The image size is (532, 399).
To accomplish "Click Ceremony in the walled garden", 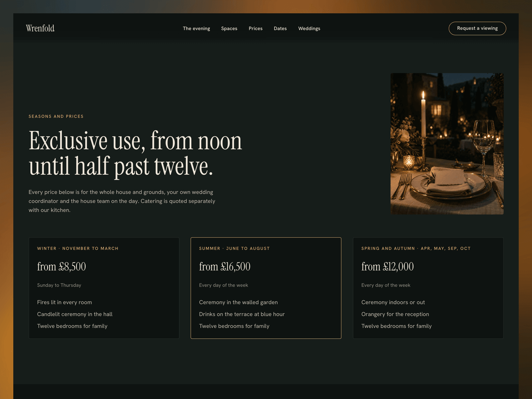I will [238, 302].
